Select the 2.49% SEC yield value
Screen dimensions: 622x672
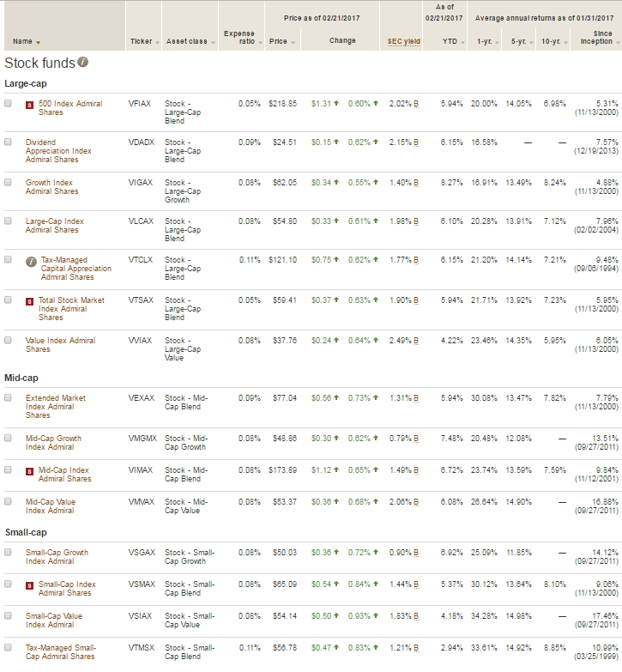400,341
